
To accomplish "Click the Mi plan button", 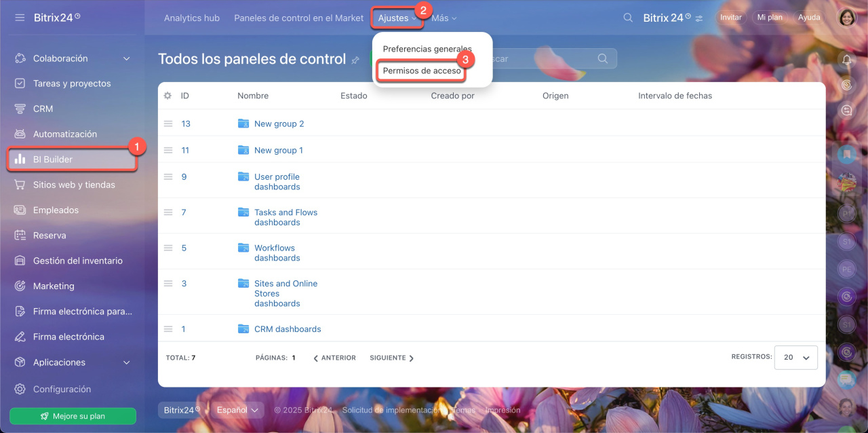I will [770, 18].
